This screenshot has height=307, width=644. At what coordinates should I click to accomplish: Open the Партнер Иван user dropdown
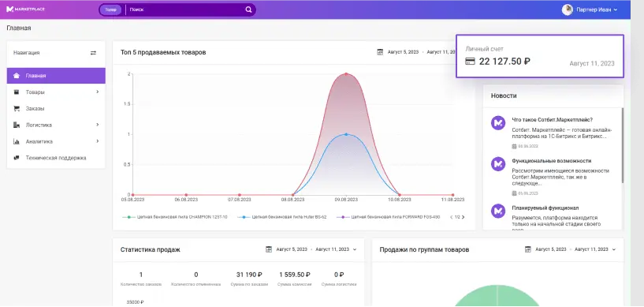click(x=590, y=9)
